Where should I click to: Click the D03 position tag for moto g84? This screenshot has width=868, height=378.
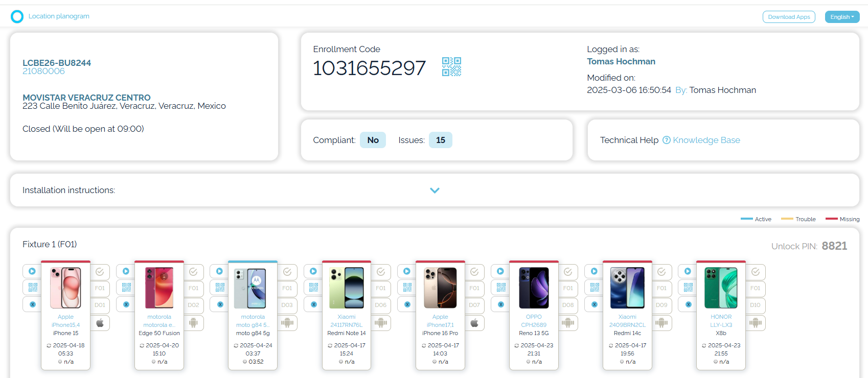287,305
